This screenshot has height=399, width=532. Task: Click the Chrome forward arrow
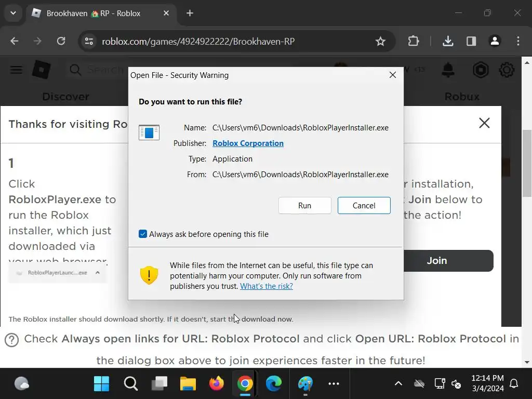[x=37, y=41]
